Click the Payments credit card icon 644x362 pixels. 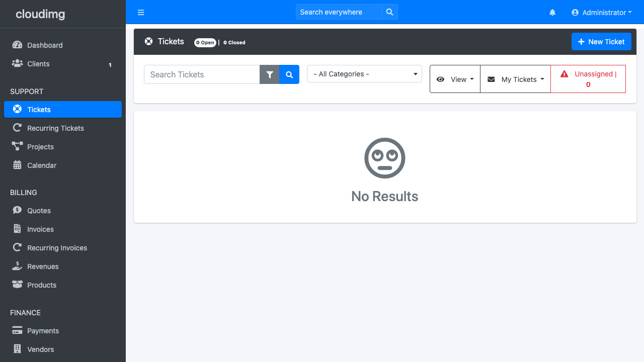(17, 330)
